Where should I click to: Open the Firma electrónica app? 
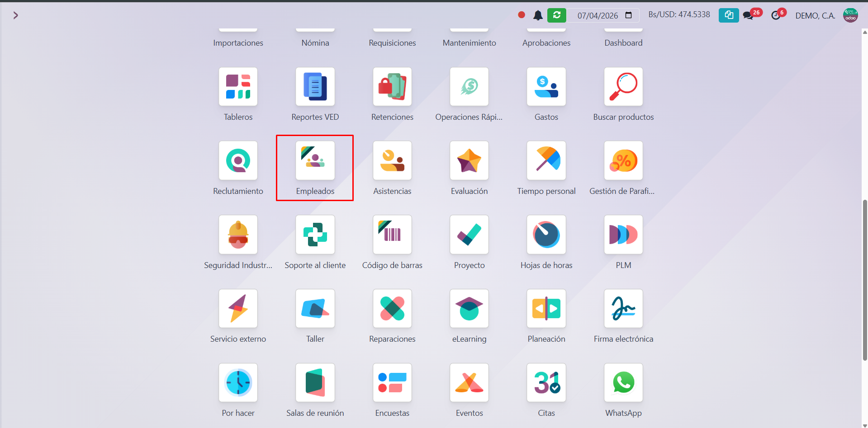tap(623, 309)
